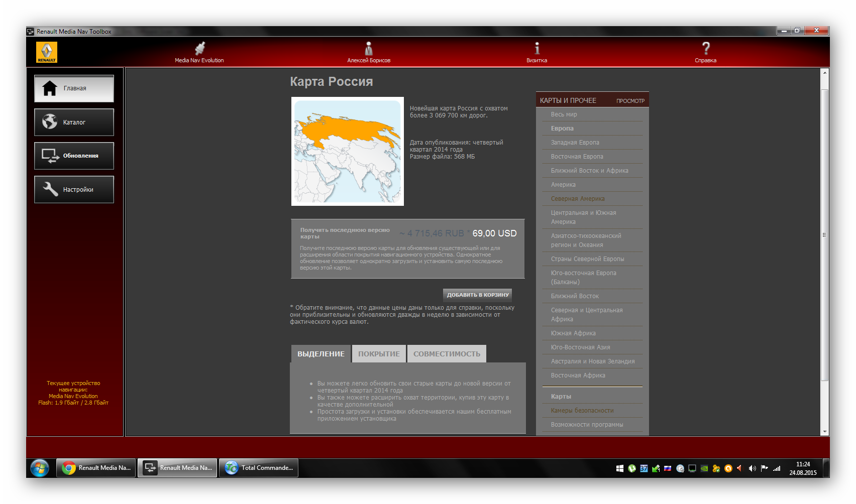
Task: Select the Выделение tab
Action: (320, 354)
